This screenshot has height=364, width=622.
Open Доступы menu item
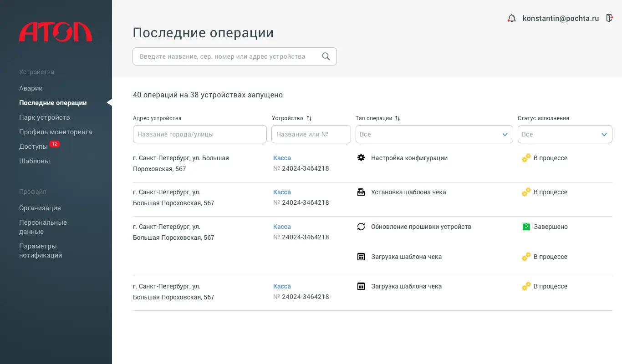pos(33,147)
